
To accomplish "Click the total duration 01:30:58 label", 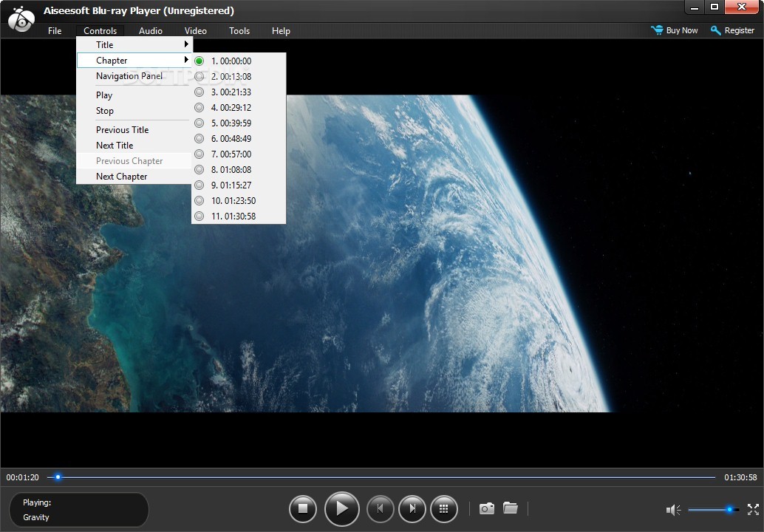I will tap(740, 477).
